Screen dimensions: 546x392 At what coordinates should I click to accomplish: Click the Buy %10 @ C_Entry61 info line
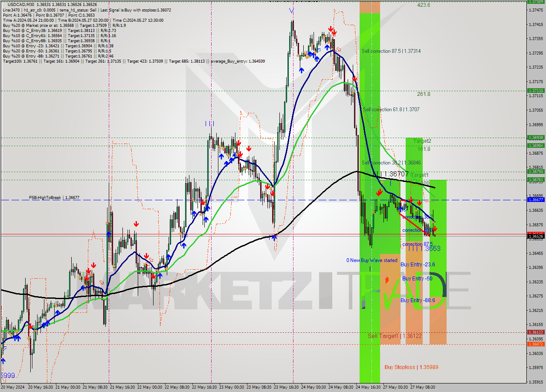click(x=59, y=35)
